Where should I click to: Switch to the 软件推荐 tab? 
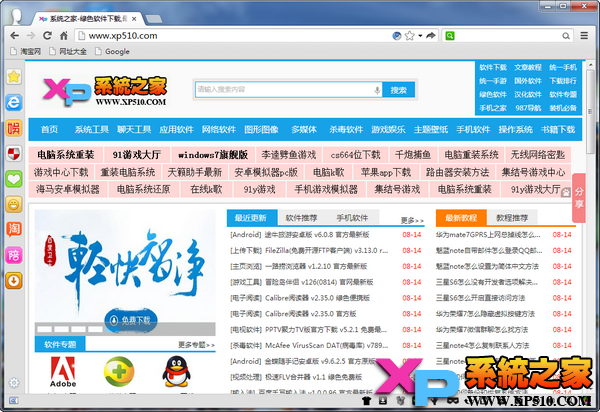(x=302, y=218)
